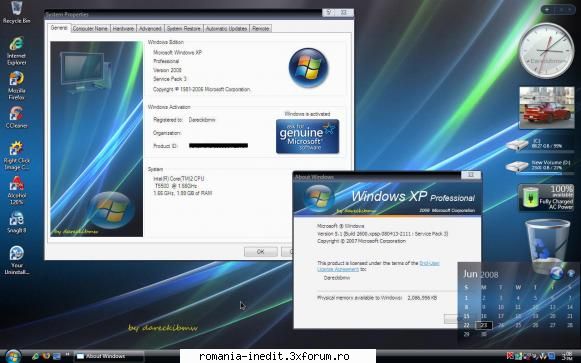Click the red car slideshow picture

547,108
